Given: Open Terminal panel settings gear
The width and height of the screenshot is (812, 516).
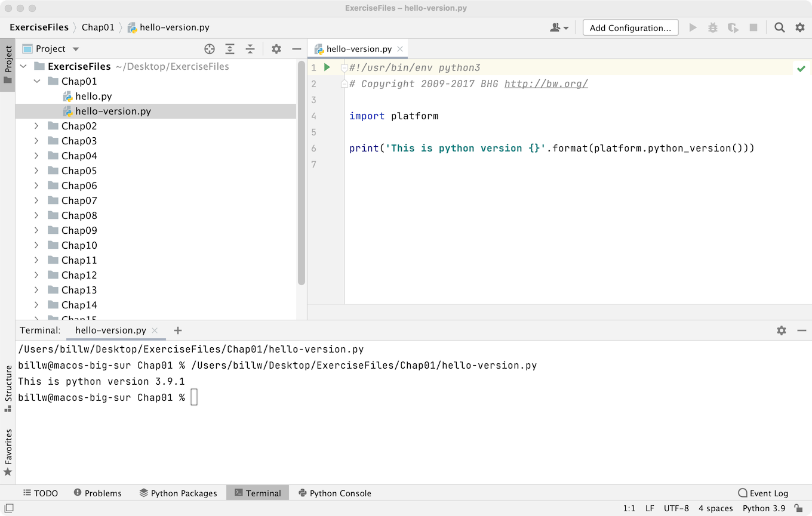Looking at the screenshot, I should coord(782,330).
